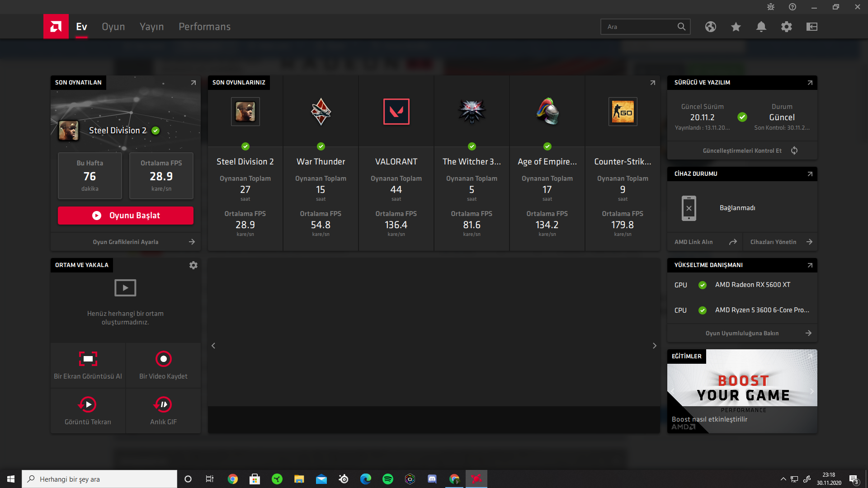The width and height of the screenshot is (868, 488).
Task: Click the AMD logo home icon
Action: (x=56, y=27)
